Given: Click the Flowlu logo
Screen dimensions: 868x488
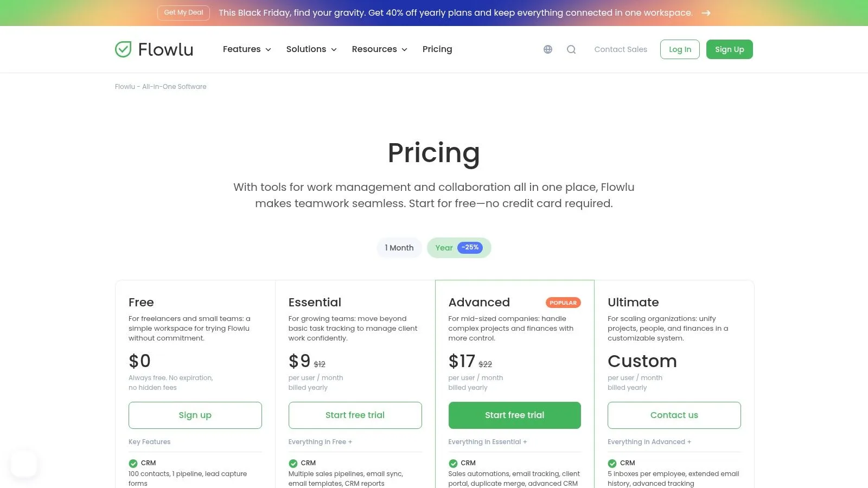Looking at the screenshot, I should click(x=154, y=49).
